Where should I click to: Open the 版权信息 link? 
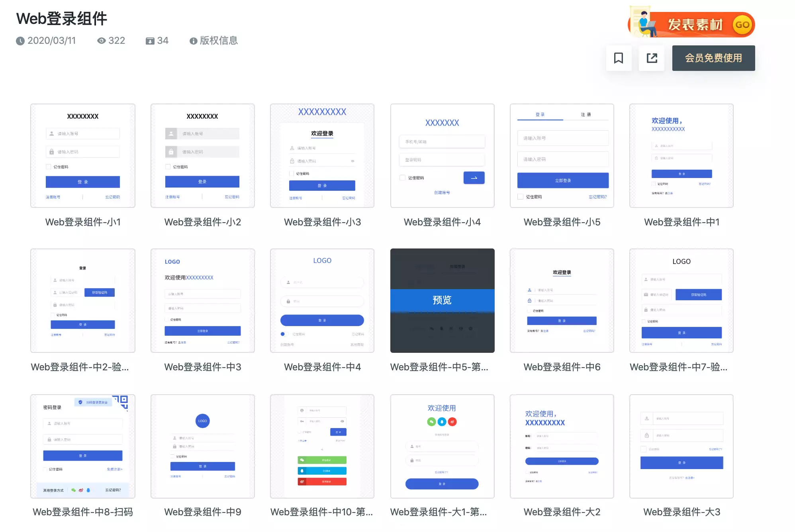click(219, 41)
